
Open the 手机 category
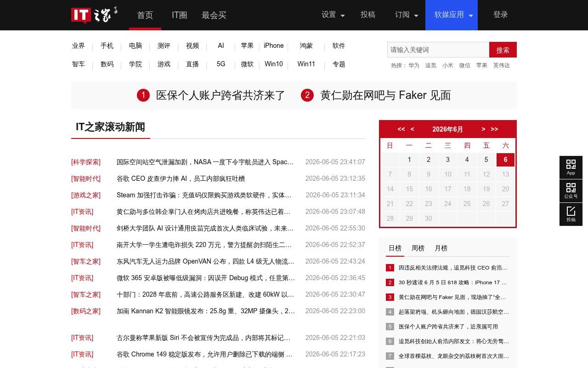pyautogui.click(x=107, y=46)
